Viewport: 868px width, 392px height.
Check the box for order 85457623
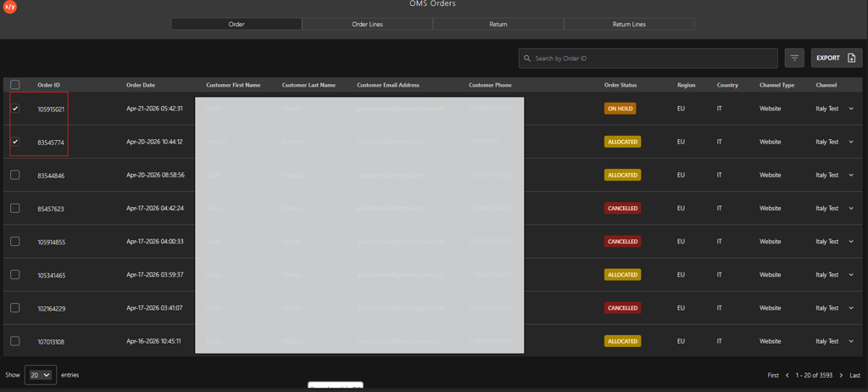coord(15,208)
